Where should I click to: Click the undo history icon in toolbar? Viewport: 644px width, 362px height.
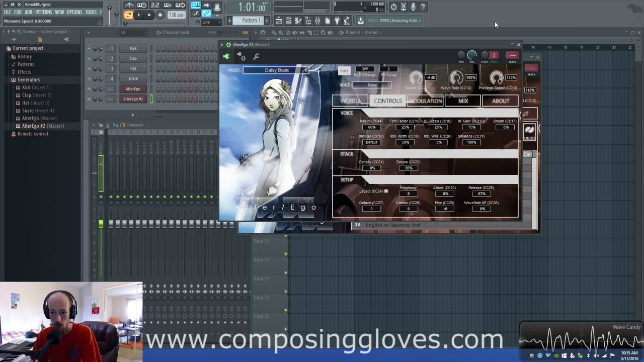pyautogui.click(x=393, y=7)
